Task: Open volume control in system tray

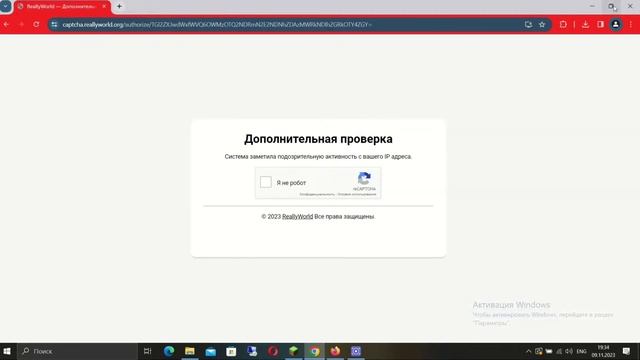Action: (569, 351)
